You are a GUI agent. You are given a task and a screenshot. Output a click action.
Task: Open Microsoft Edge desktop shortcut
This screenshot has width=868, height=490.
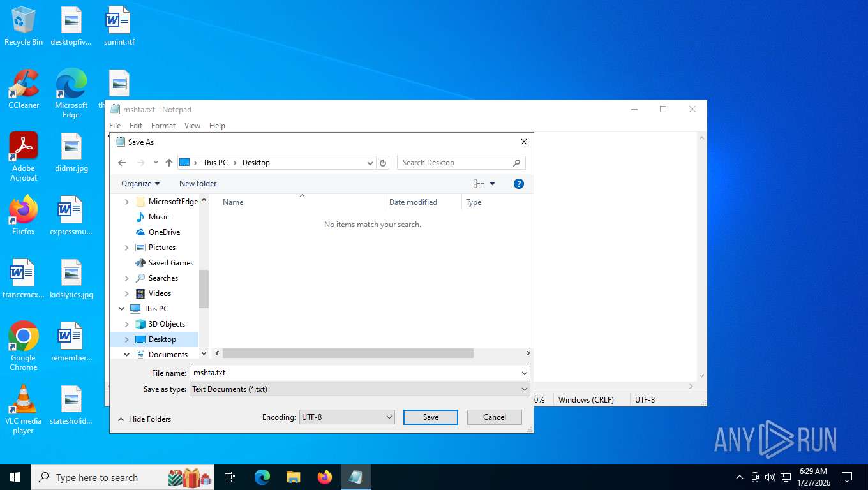pyautogui.click(x=71, y=94)
